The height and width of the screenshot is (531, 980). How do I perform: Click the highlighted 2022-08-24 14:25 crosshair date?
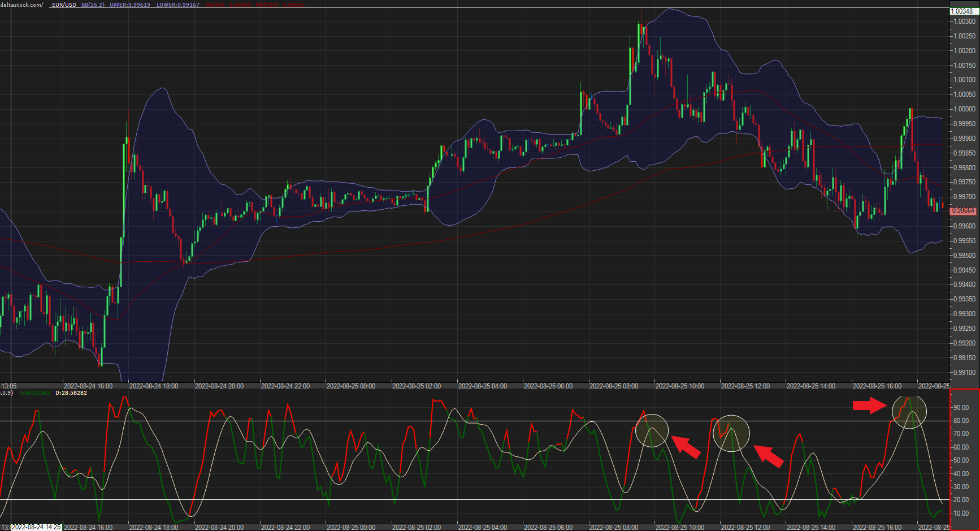click(x=36, y=527)
